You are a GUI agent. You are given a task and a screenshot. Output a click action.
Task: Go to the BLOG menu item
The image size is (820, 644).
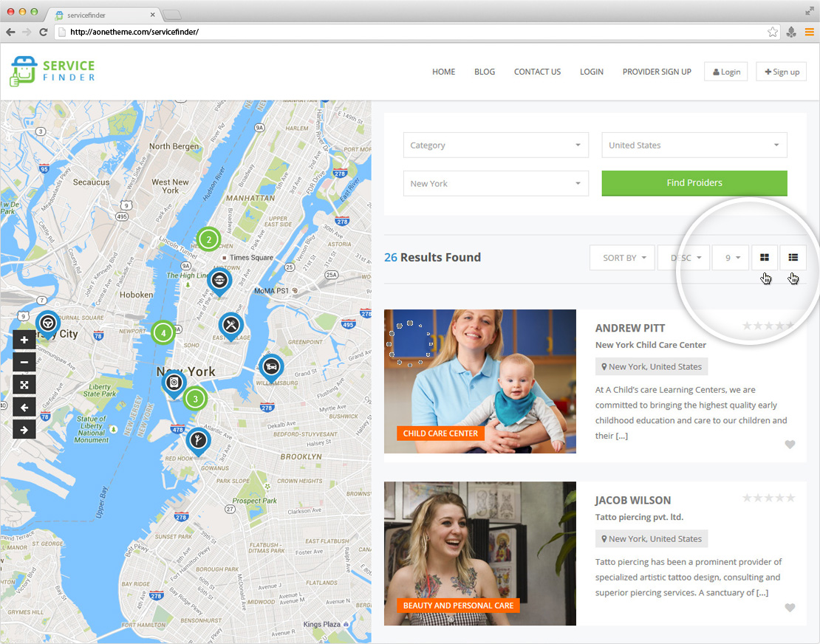tap(485, 72)
